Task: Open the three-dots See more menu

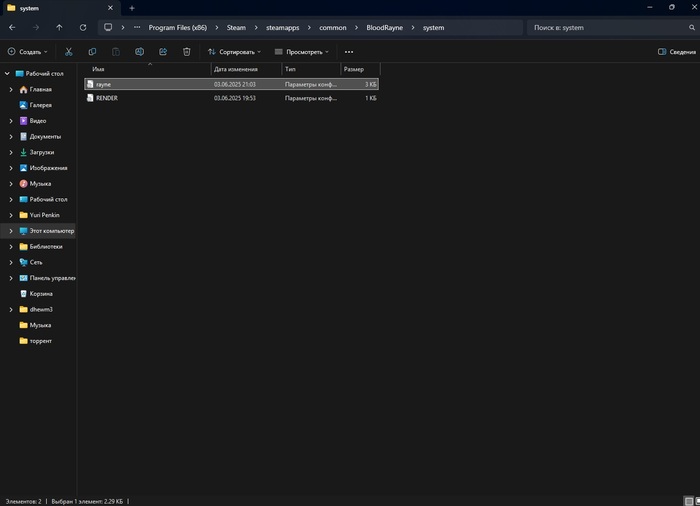Action: click(x=348, y=51)
